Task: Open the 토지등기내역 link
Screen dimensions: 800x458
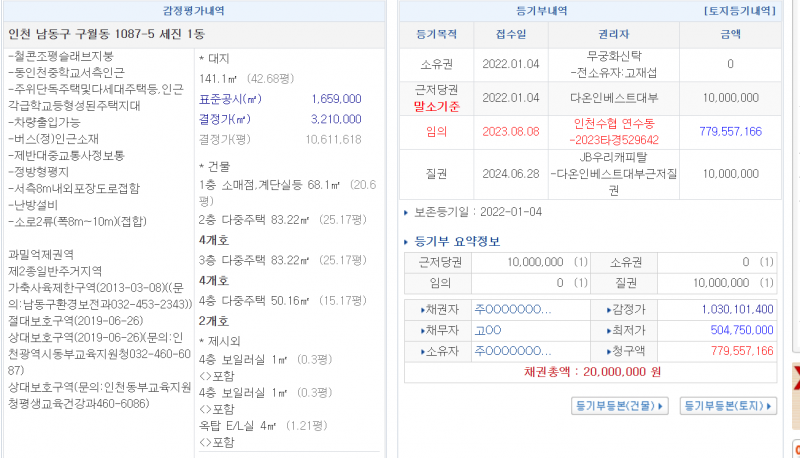Action: click(x=739, y=11)
